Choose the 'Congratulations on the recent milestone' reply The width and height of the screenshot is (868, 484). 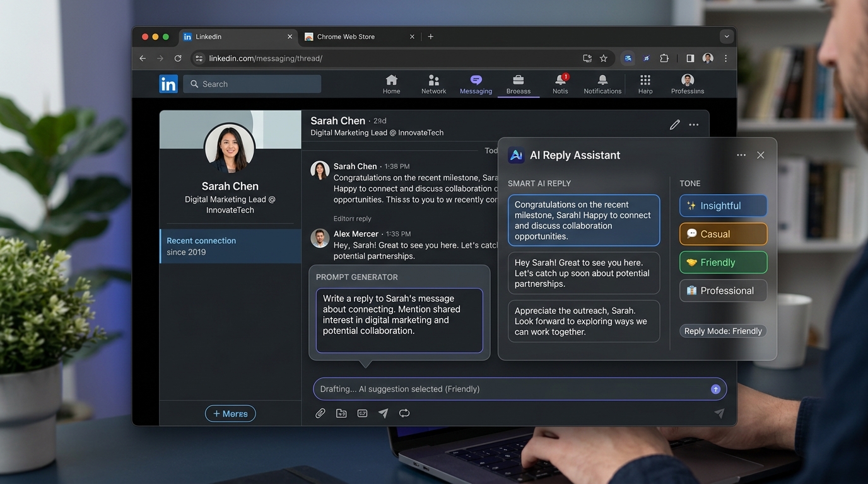pyautogui.click(x=584, y=220)
